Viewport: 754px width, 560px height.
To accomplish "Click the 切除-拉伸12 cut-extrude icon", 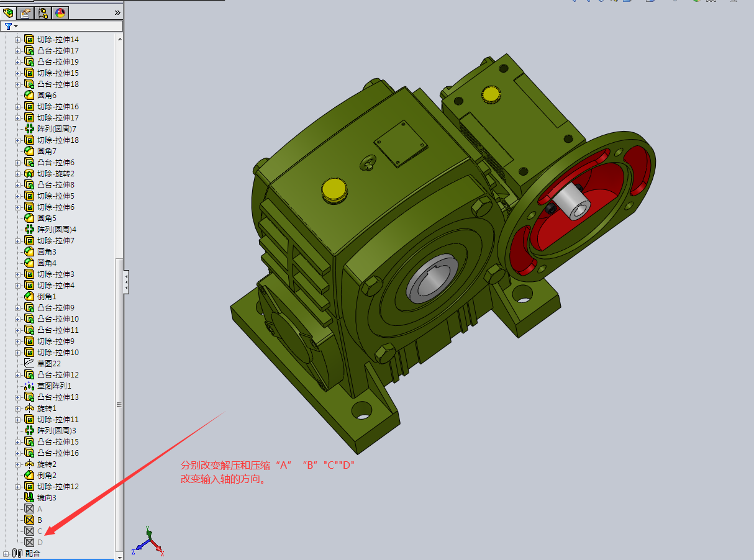I will coord(29,487).
